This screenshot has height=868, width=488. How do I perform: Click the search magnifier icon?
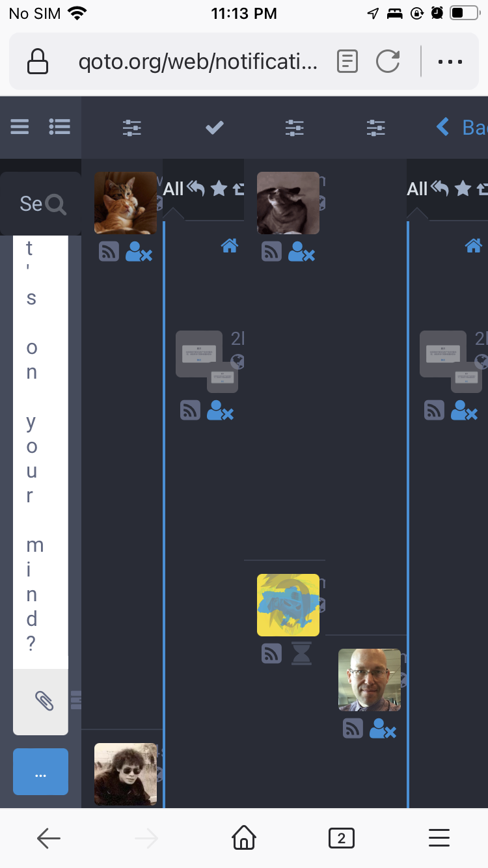(x=57, y=204)
